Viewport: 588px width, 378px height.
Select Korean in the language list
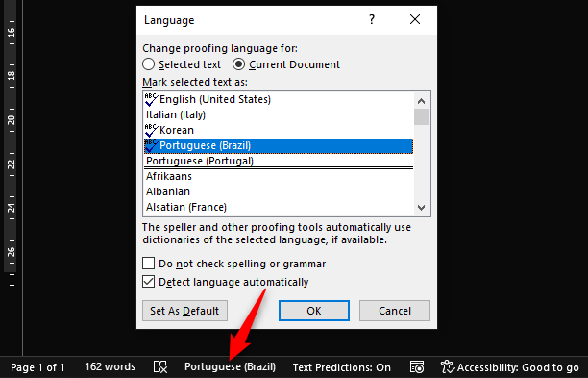click(279, 130)
